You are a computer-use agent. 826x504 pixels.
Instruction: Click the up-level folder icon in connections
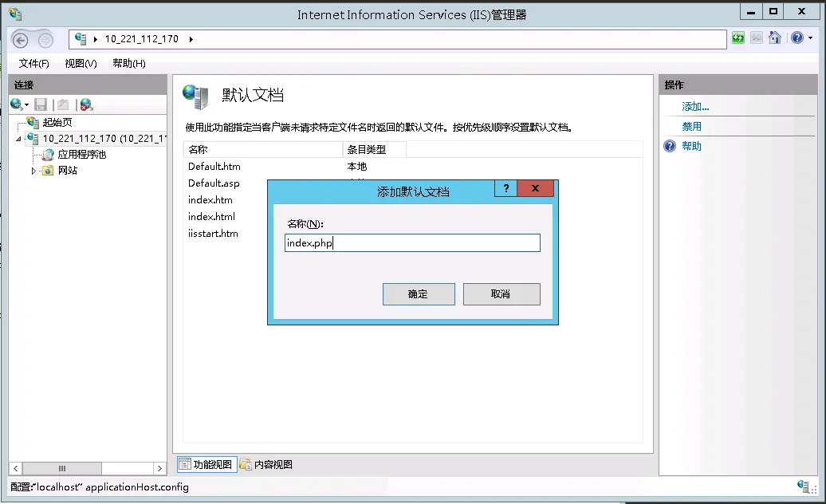63,104
